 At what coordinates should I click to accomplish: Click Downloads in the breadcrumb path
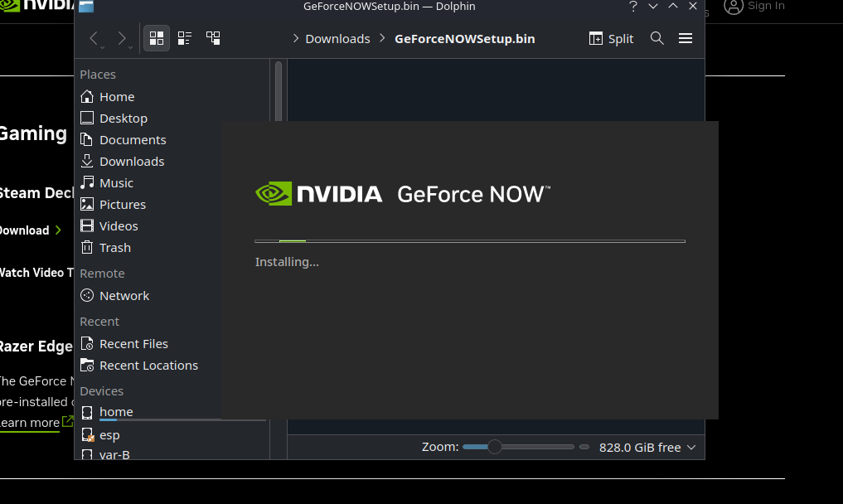pos(337,38)
